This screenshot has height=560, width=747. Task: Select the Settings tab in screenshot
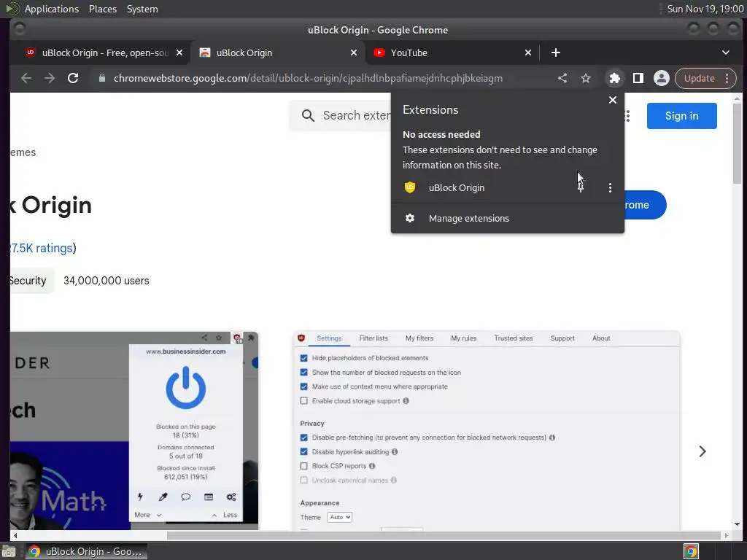(329, 338)
